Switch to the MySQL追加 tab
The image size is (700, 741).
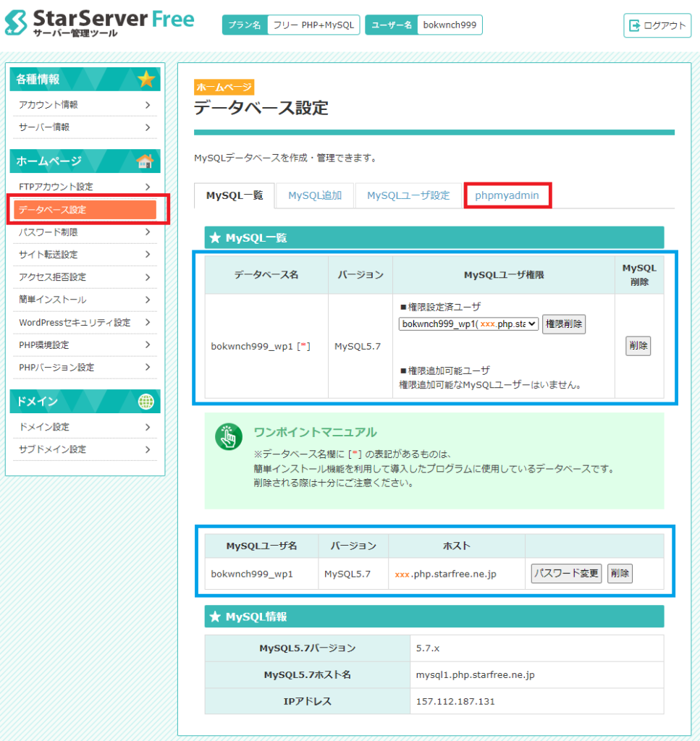pyautogui.click(x=315, y=195)
